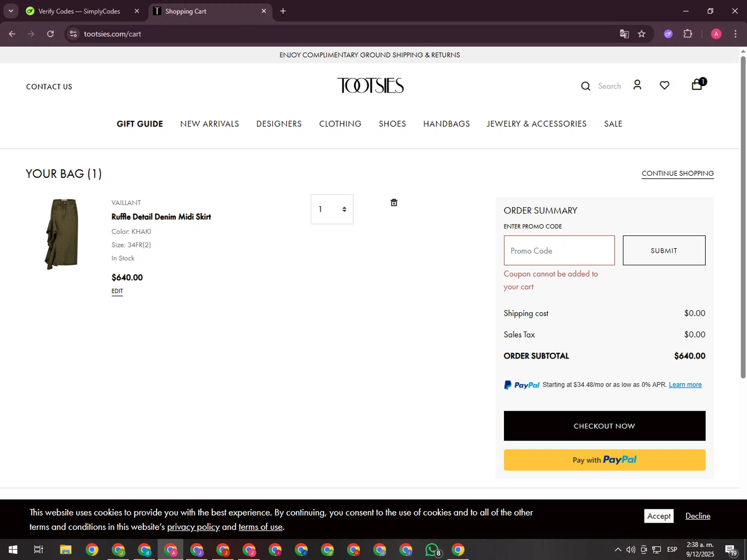Image resolution: width=747 pixels, height=560 pixels.
Task: Open the Ruffle Detail Denim Midi Skirt link
Action: pyautogui.click(x=161, y=217)
